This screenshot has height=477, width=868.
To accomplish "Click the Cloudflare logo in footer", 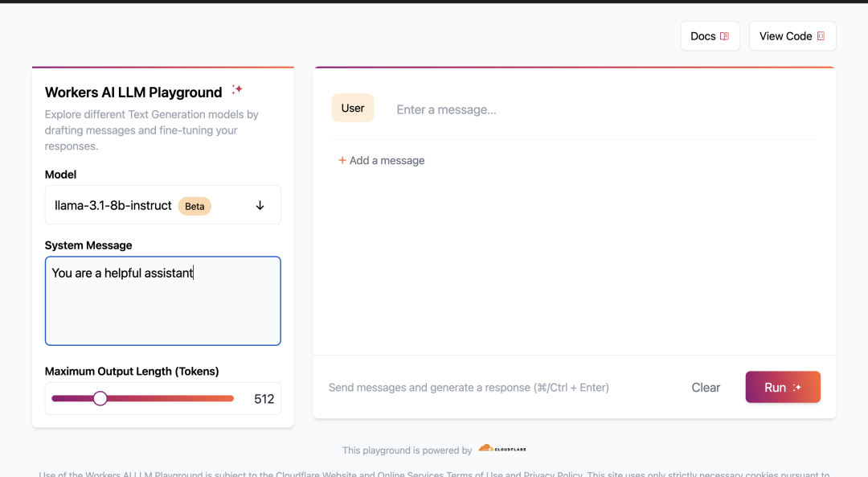I will click(x=502, y=449).
